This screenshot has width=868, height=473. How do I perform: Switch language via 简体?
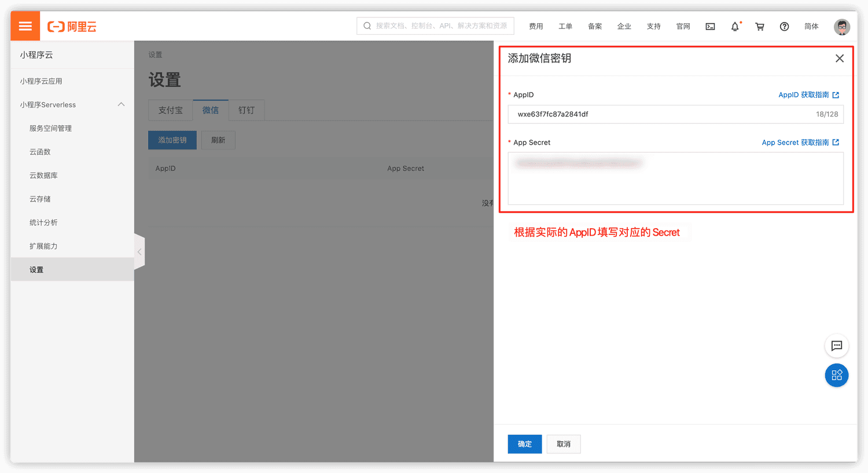coord(811,27)
